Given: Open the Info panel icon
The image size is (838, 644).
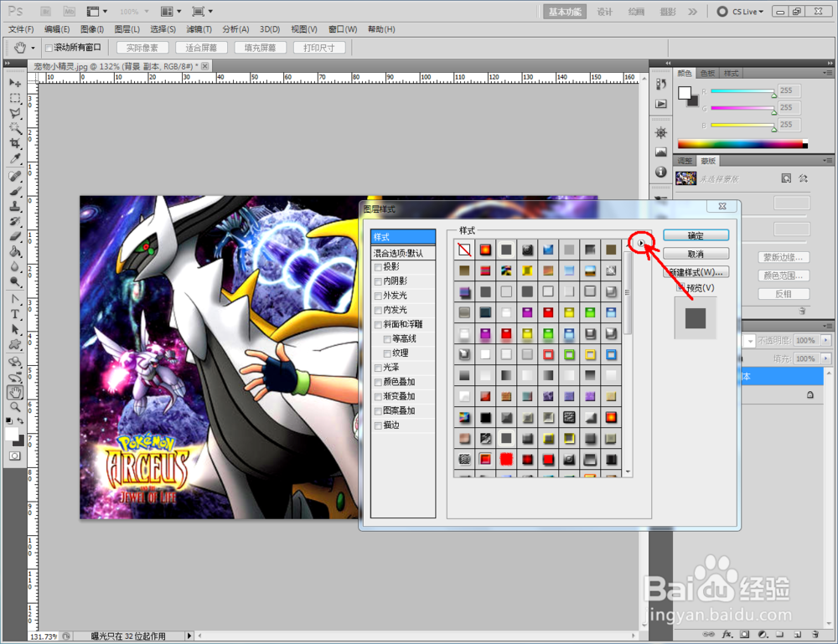Looking at the screenshot, I should pos(661,172).
